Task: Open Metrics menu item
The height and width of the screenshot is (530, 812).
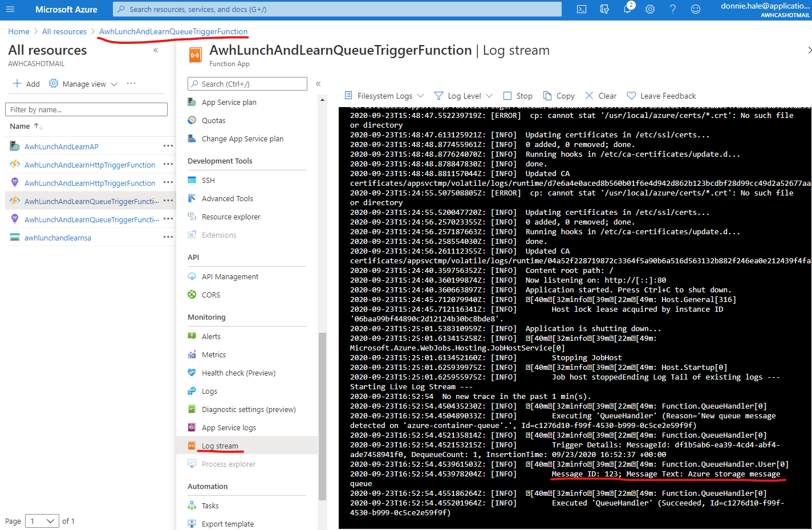Action: pos(213,354)
